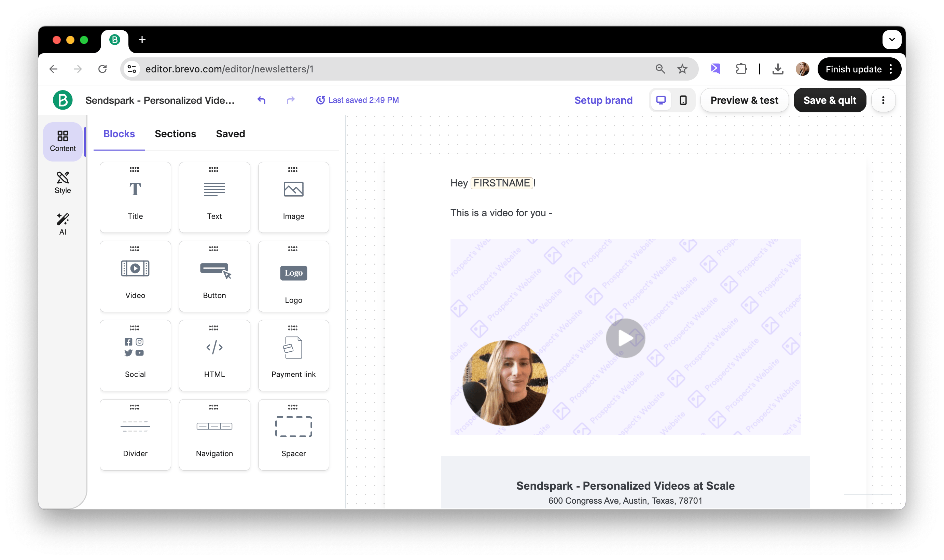The width and height of the screenshot is (944, 560).
Task: Select the Button block
Action: (214, 276)
